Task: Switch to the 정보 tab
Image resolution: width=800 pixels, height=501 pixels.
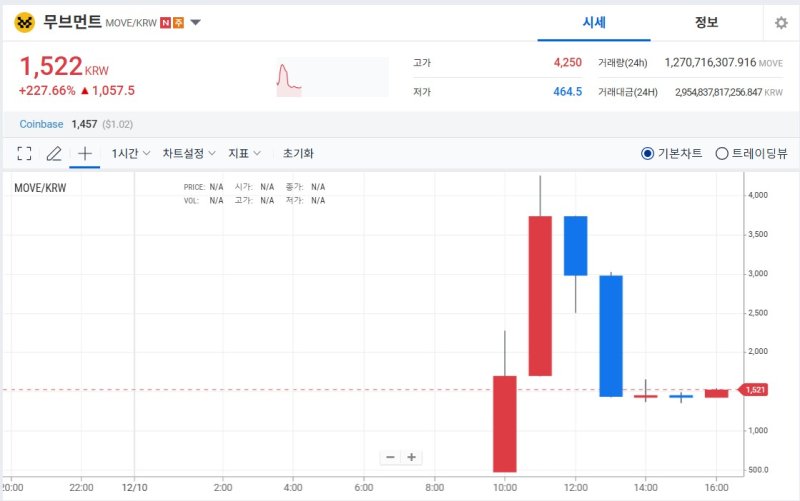Action: coord(706,23)
